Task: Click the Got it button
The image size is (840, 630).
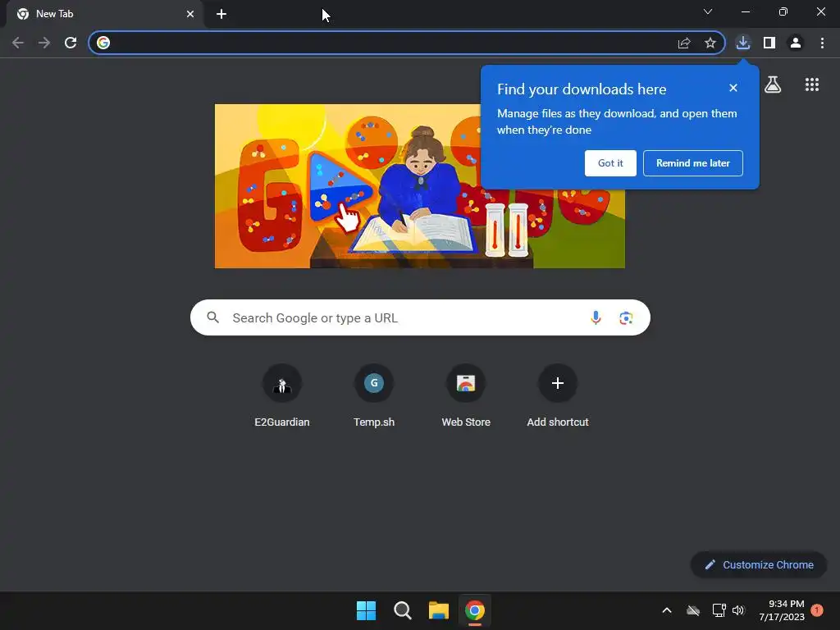Action: coord(610,163)
